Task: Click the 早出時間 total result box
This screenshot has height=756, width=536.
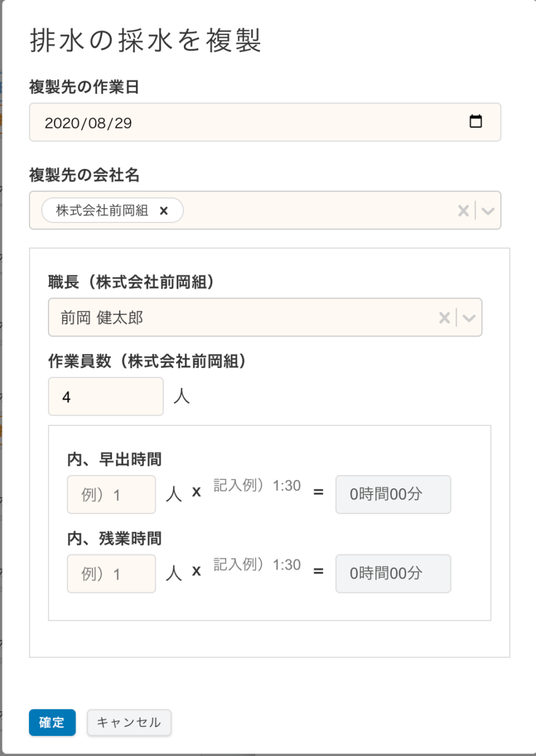Action: (x=393, y=495)
